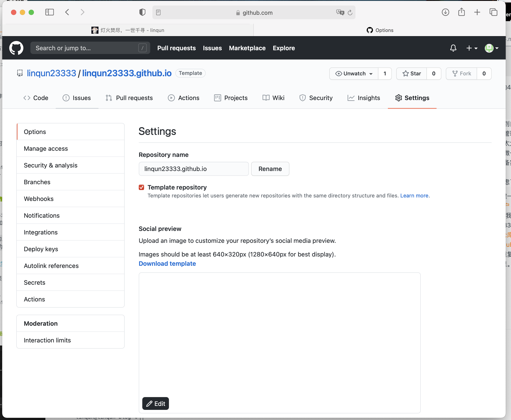Click the translate page icon
Image resolution: width=511 pixels, height=420 pixels.
[x=340, y=12]
